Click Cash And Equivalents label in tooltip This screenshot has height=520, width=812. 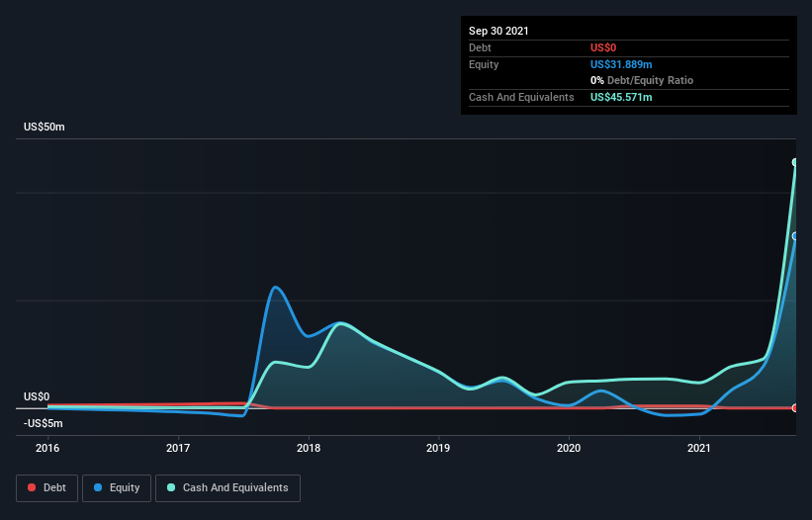pyautogui.click(x=521, y=97)
